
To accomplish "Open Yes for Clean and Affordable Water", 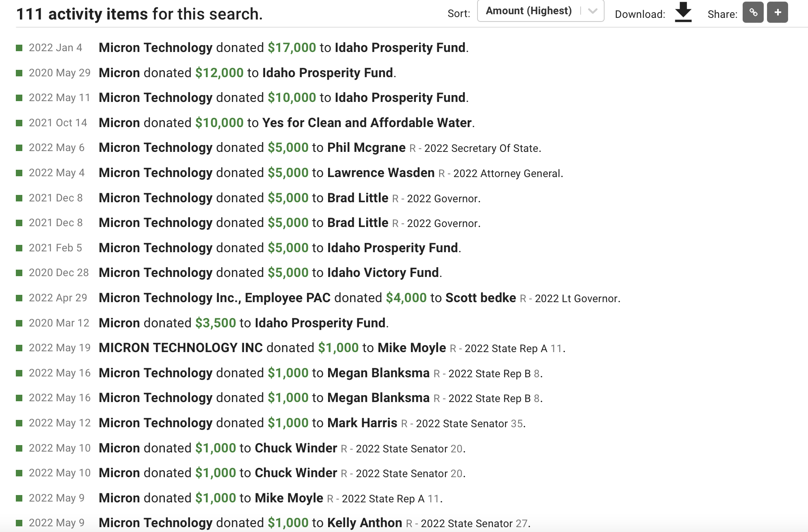I will 367,123.
